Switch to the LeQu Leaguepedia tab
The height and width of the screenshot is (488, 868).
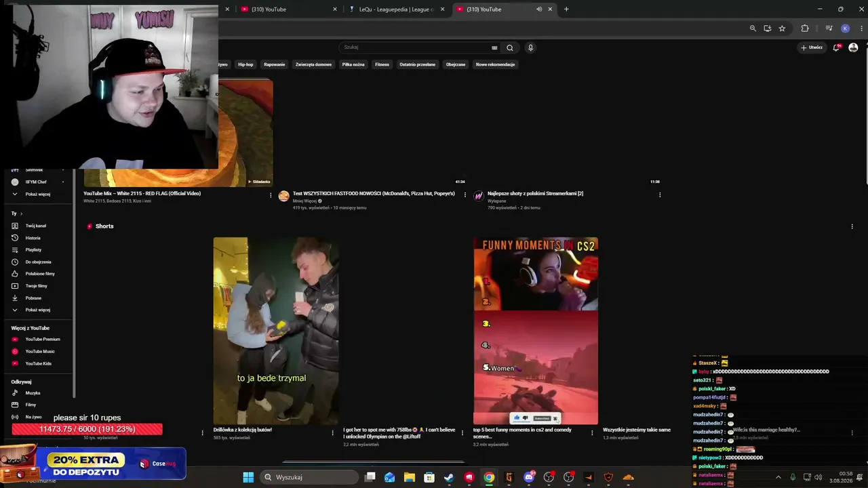pos(396,9)
